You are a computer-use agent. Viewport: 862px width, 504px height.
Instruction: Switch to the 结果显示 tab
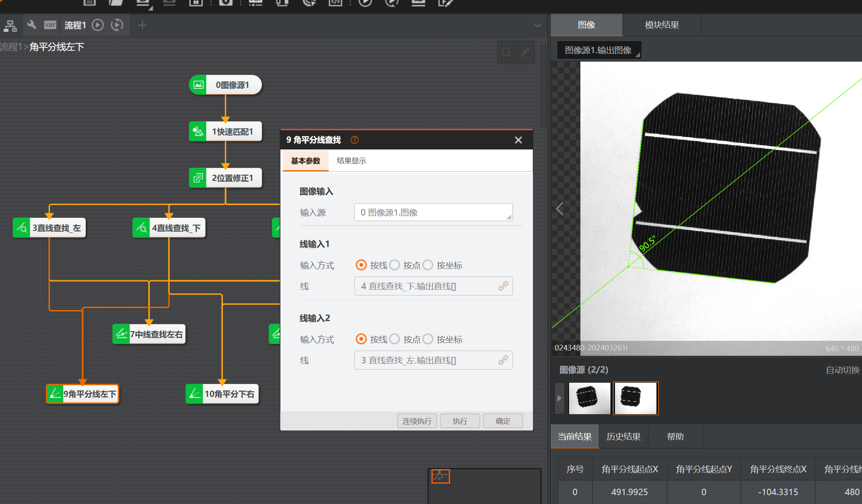(x=351, y=161)
